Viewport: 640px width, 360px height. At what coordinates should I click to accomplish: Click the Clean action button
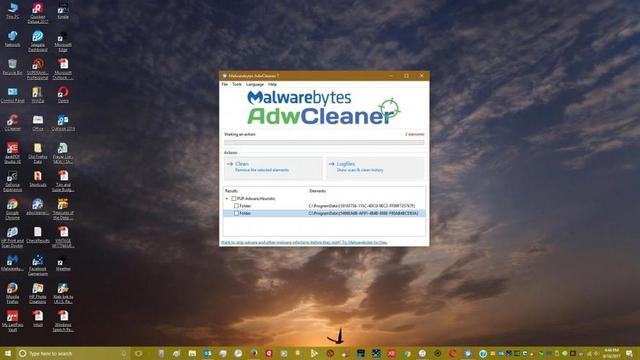point(273,168)
